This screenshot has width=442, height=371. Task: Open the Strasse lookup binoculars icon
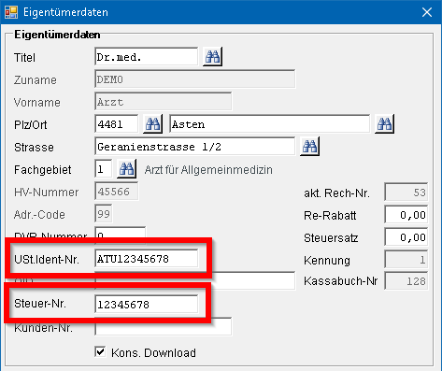310,146
